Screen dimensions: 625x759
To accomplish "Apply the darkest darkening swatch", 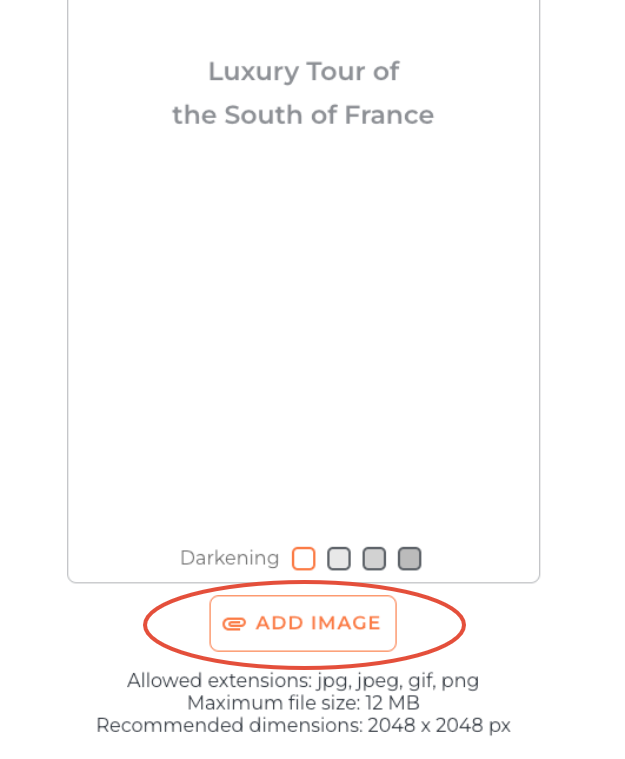I will pos(409,558).
